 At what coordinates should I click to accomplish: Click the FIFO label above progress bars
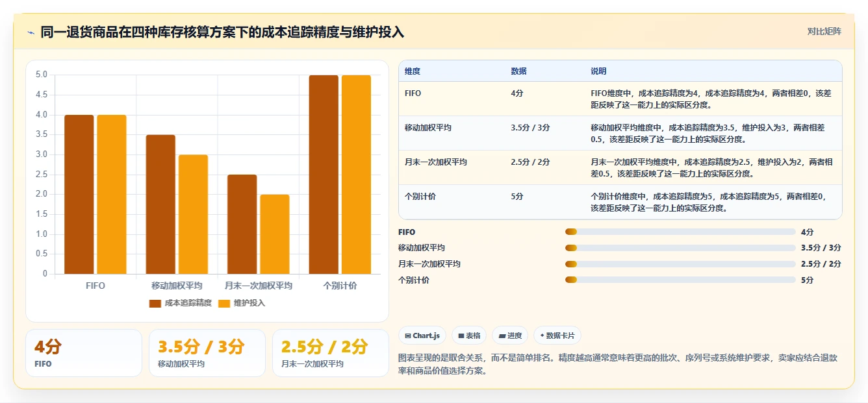(407, 232)
